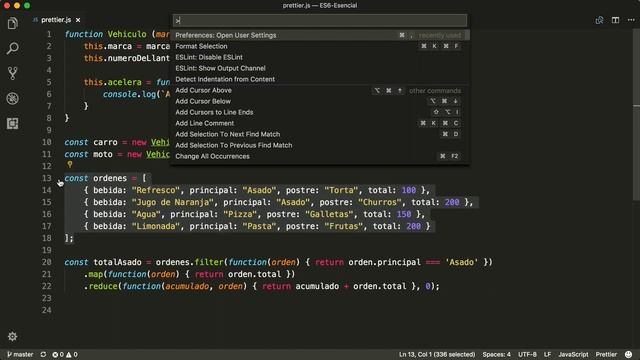Select Add Cursor Above command
This screenshot has height=360, width=640.
pyautogui.click(x=320, y=90)
